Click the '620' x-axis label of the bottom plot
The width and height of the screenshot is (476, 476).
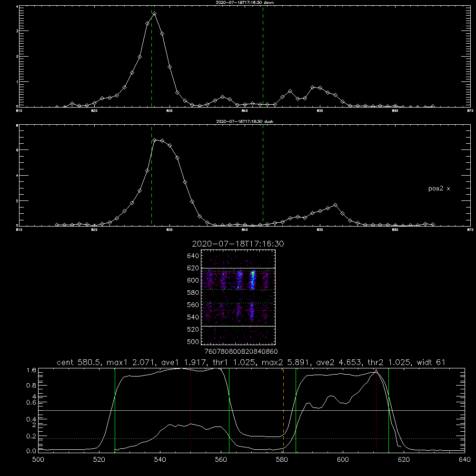[404, 460]
